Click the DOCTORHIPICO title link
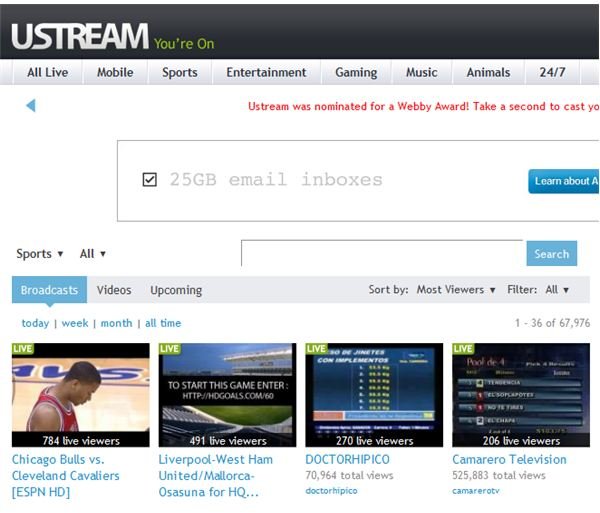The width and height of the screenshot is (600, 513). pos(347,459)
